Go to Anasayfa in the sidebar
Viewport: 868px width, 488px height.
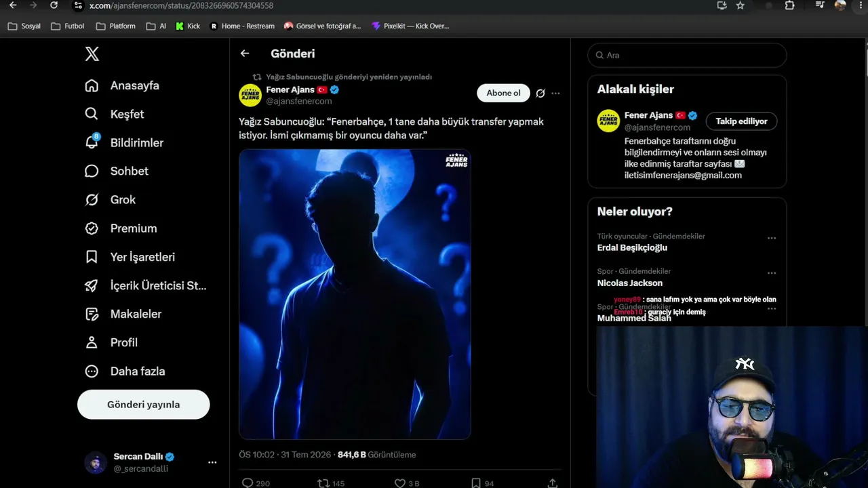(x=122, y=85)
